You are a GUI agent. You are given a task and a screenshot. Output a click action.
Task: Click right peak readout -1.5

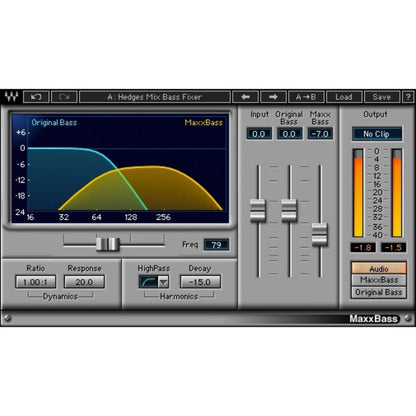(393, 247)
